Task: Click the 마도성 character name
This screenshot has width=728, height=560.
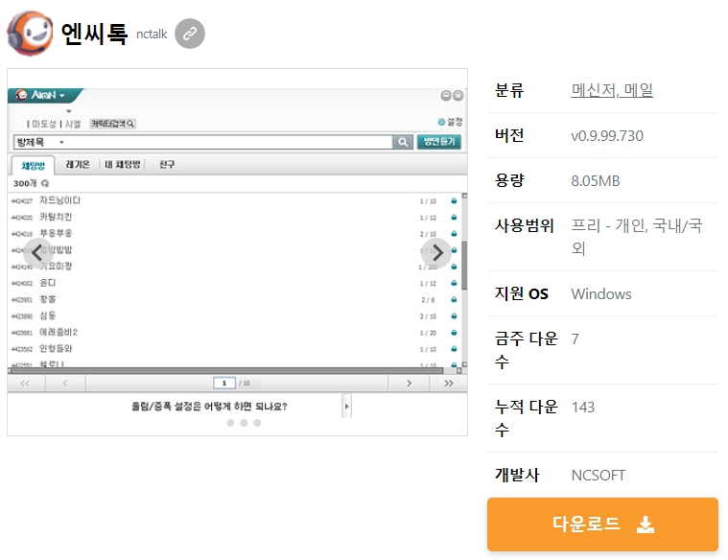Action: pyautogui.click(x=44, y=124)
